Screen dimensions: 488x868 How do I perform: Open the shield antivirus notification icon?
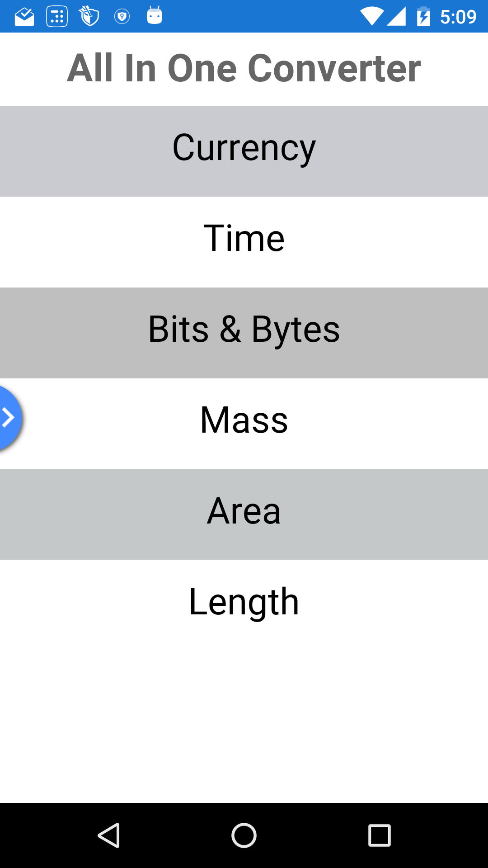click(x=89, y=16)
